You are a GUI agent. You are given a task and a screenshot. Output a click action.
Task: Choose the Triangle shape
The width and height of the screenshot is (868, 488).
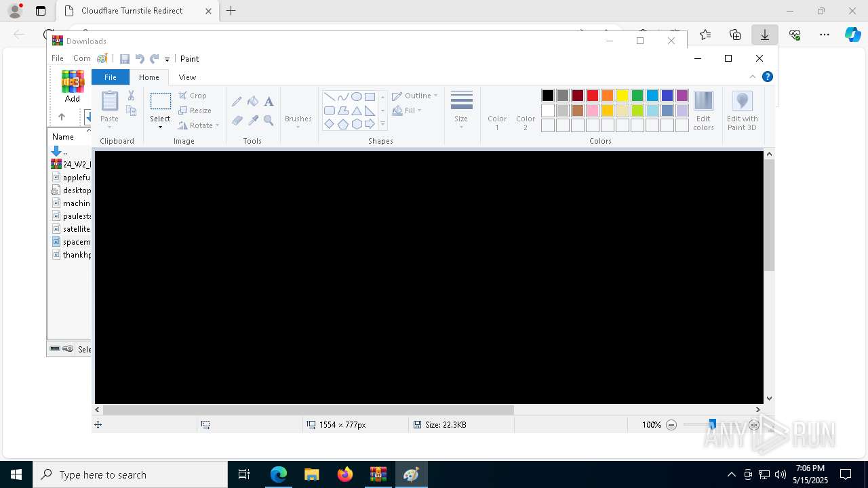[x=357, y=110]
